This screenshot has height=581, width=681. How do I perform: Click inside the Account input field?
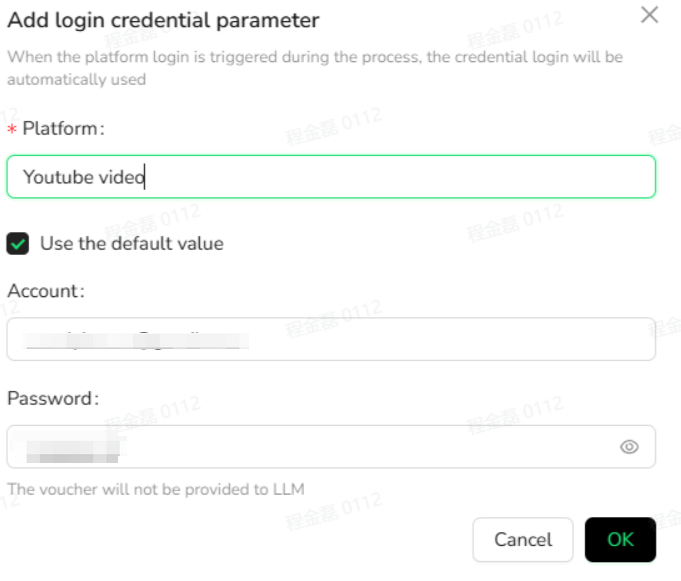click(331, 339)
